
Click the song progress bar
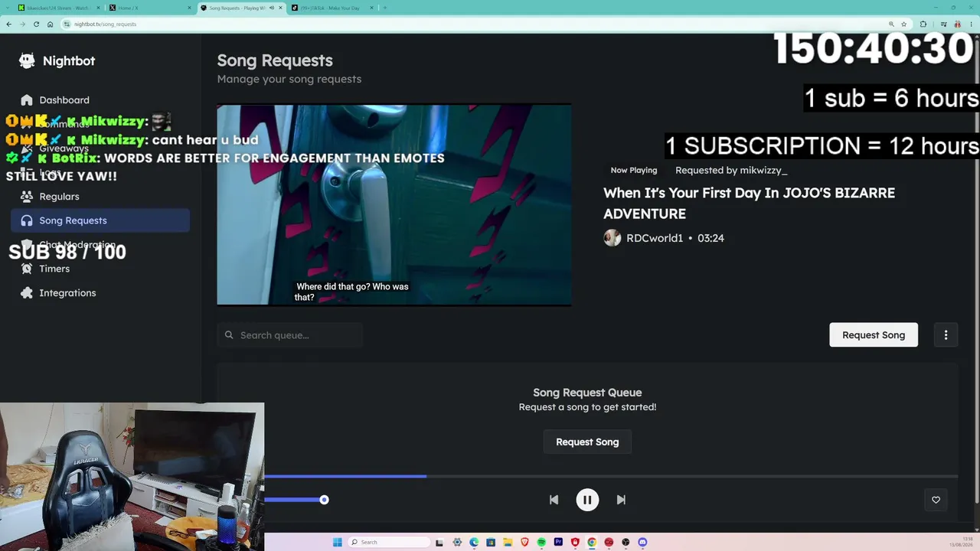611,476
